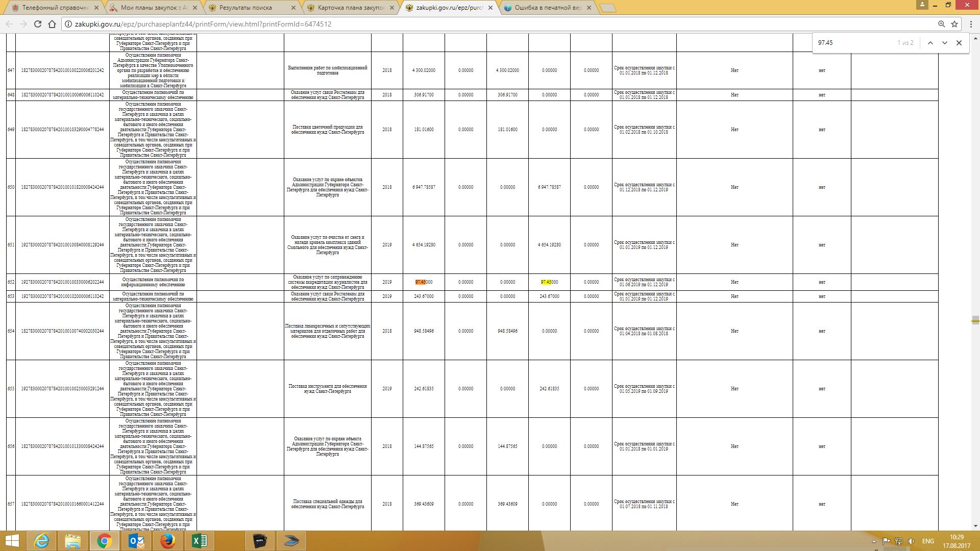Click the find box containing 97.45
Viewport: 980px width, 551px height.
pos(852,43)
